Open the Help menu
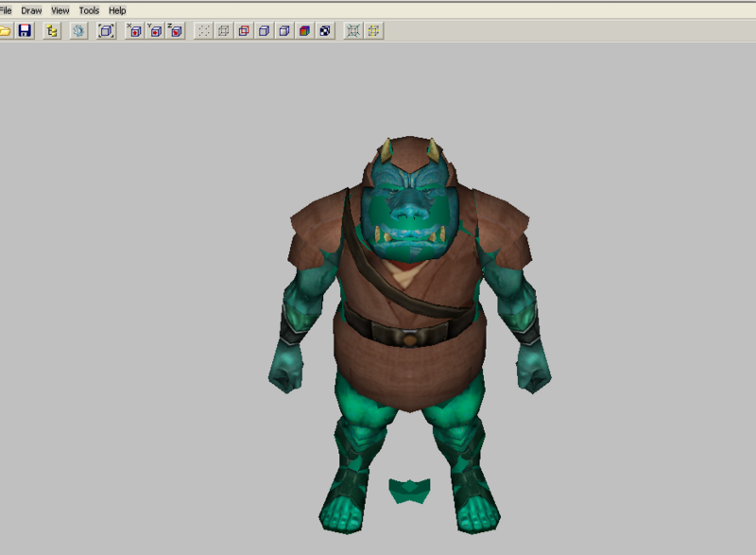The width and height of the screenshot is (756, 555). (117, 10)
